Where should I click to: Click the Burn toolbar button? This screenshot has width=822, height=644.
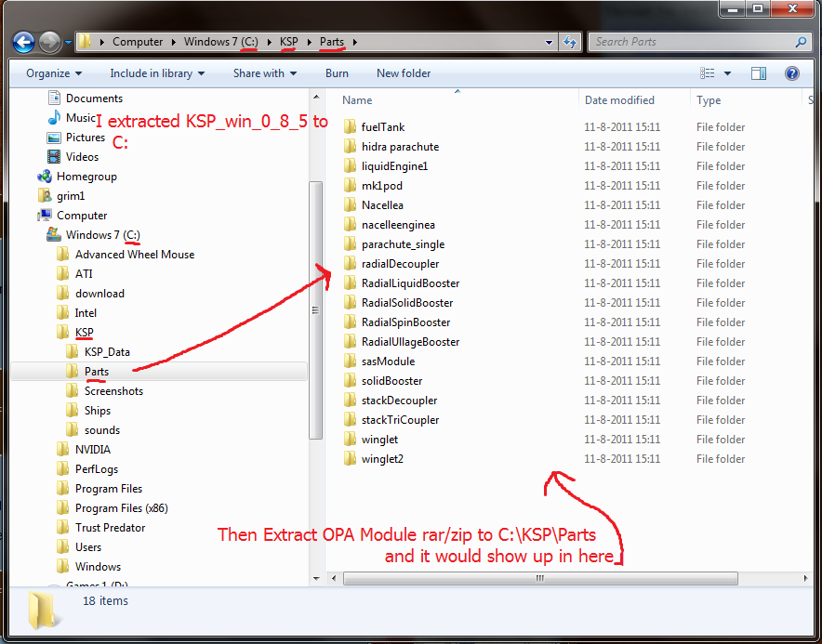337,73
